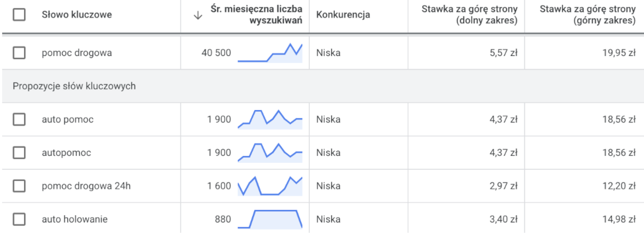Check the 'auto pomoc' keyword row
Screen dimensions: 644x236
coord(19,119)
